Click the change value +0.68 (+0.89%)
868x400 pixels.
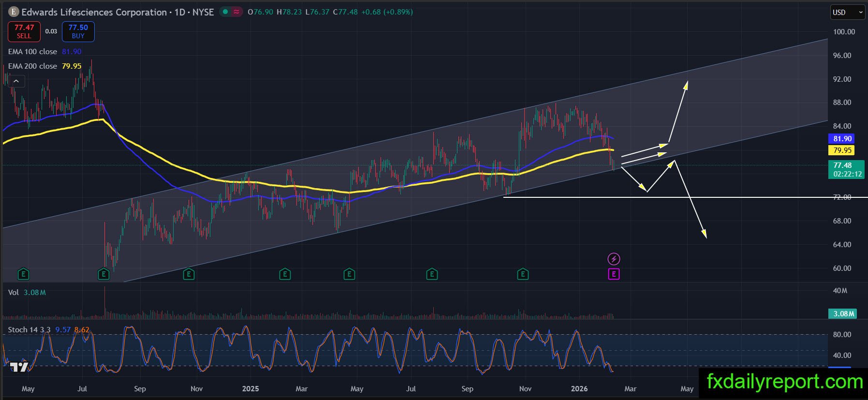pyautogui.click(x=387, y=12)
